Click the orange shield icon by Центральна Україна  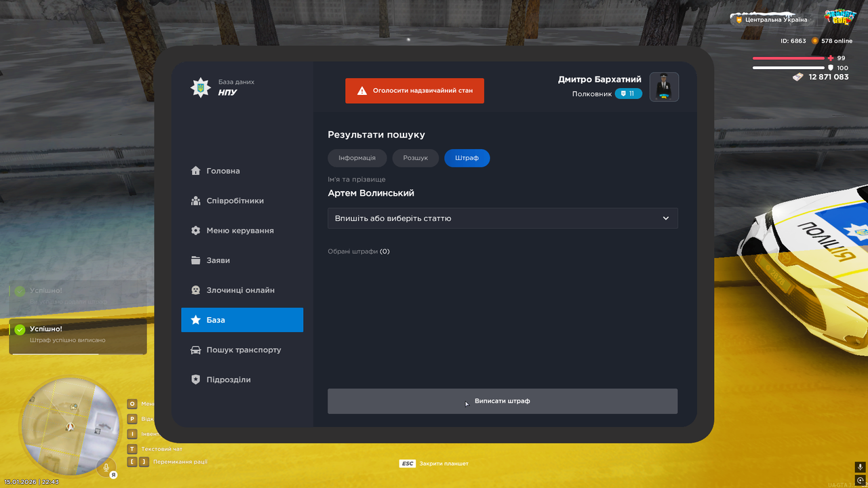[739, 20]
